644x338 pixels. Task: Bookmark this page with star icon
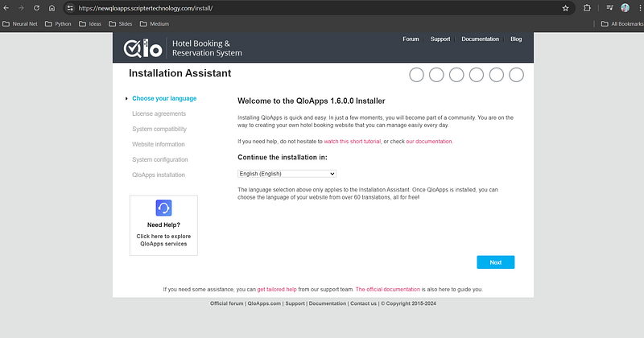point(565,8)
